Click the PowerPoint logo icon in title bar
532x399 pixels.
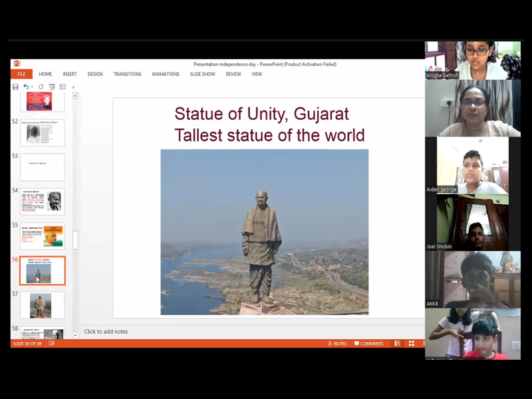[17, 64]
